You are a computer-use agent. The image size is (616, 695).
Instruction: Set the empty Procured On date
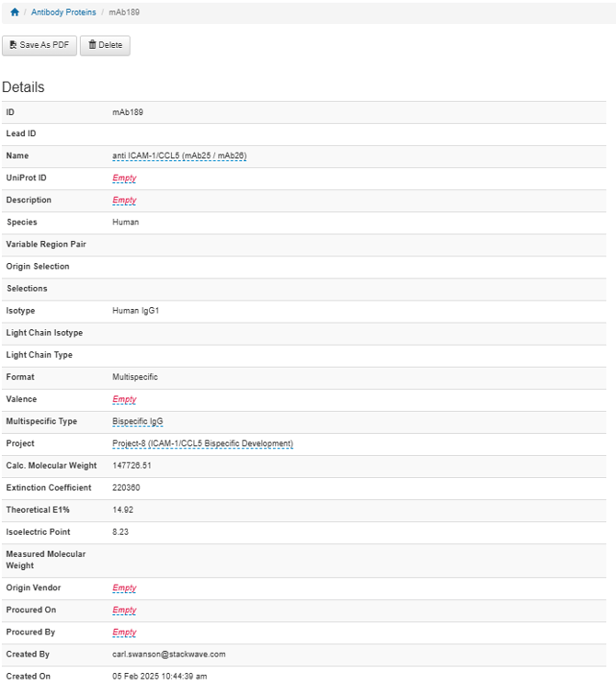coord(124,610)
